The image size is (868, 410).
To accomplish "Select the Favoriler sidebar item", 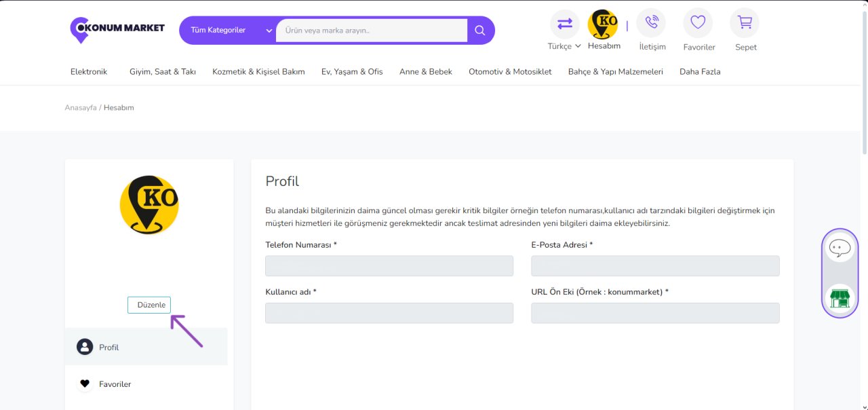I will pyautogui.click(x=146, y=384).
